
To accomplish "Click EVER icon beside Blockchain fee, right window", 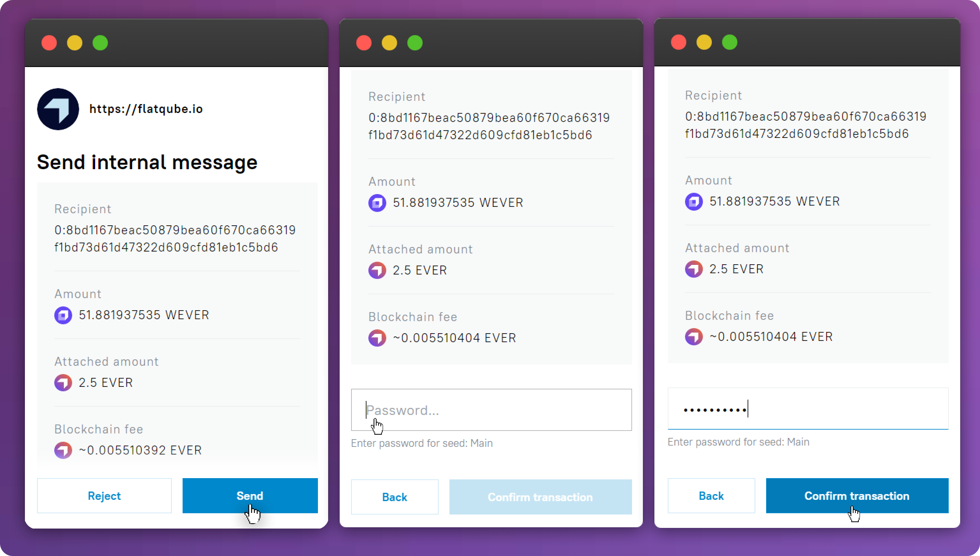I will tap(694, 337).
